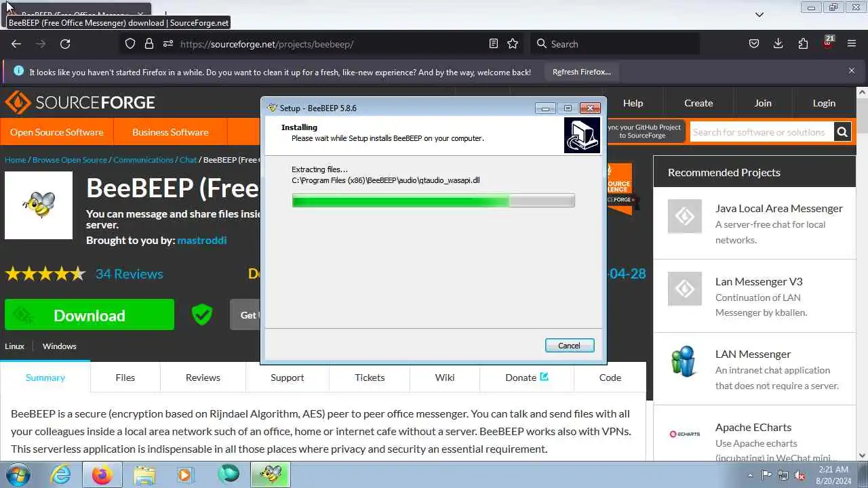The width and height of the screenshot is (868, 488).
Task: Open Apache ECharts project logo
Action: (685, 434)
